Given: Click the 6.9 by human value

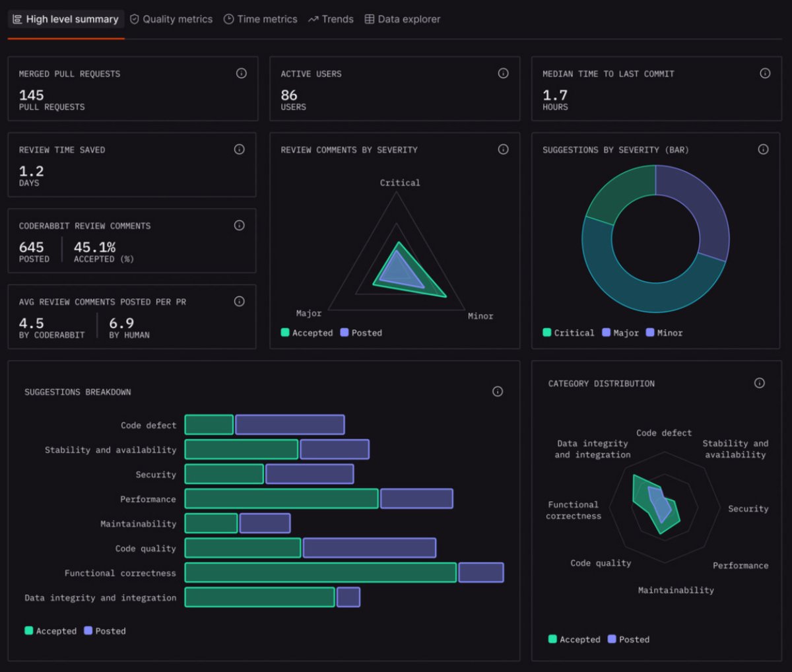Looking at the screenshot, I should 121,323.
